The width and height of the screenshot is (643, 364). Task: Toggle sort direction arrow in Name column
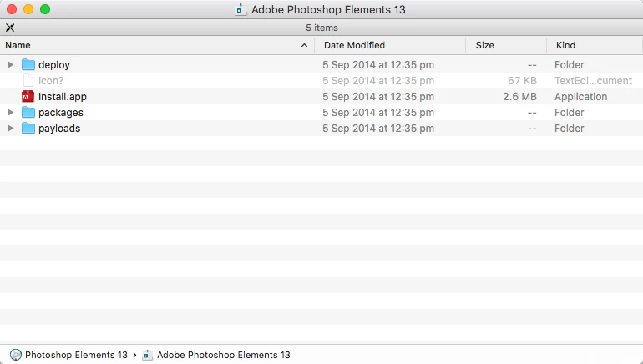[304, 45]
